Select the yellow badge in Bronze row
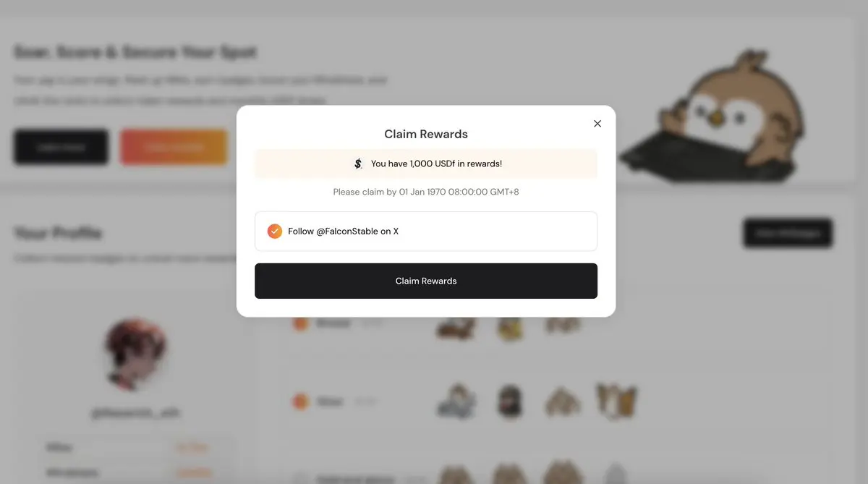Screen dimensions: 868x484 (509, 328)
